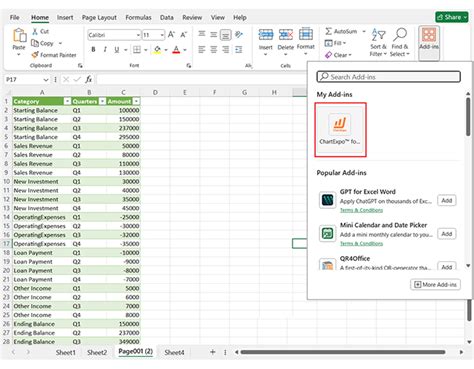Align text left
The width and height of the screenshot is (474, 369).
click(x=202, y=50)
